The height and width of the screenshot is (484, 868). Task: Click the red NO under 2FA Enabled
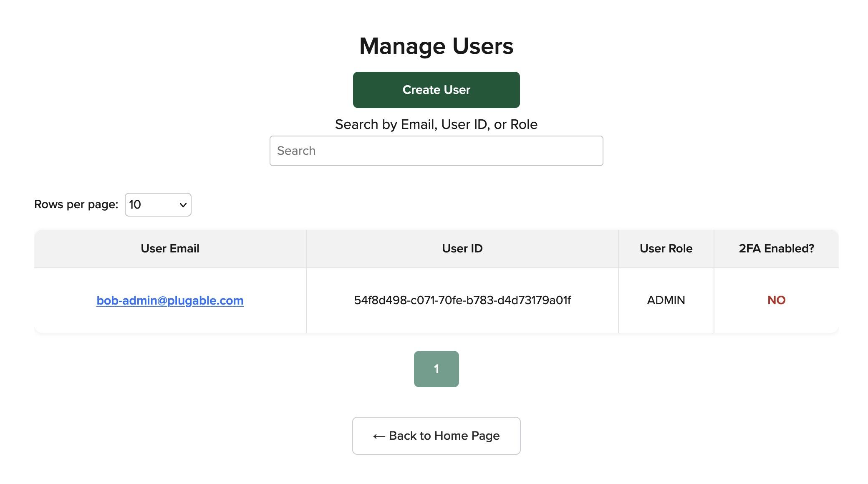tap(776, 300)
